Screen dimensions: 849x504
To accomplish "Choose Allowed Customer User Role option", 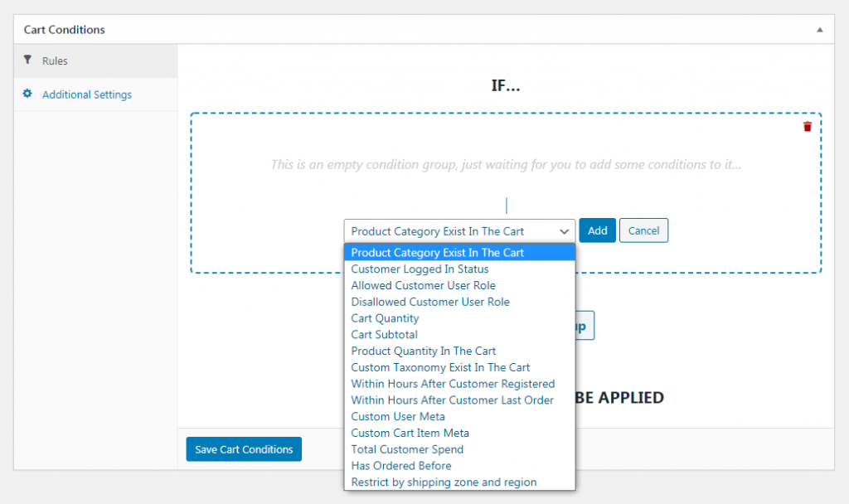I will point(459,285).
